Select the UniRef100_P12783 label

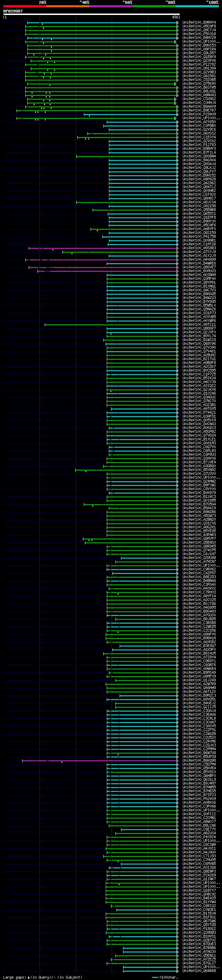[199, 145]
